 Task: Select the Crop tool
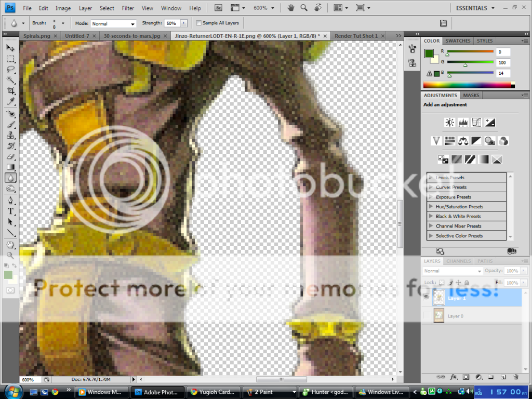coord(10,90)
